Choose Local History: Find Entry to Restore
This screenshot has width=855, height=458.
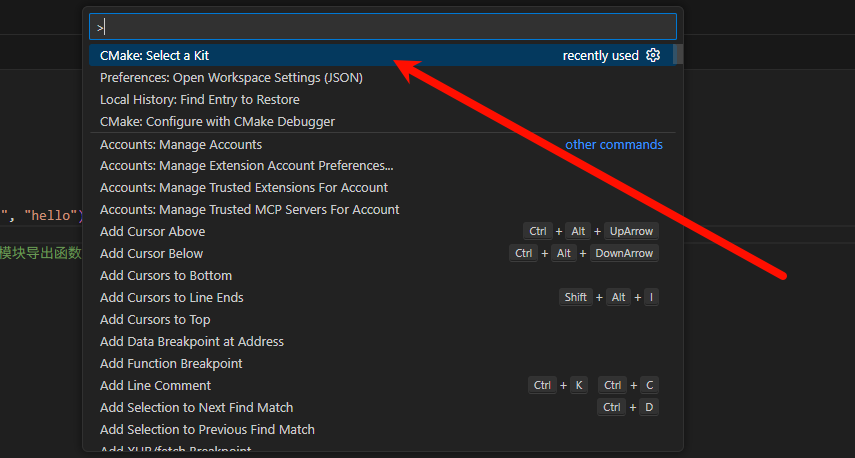[x=381, y=100]
